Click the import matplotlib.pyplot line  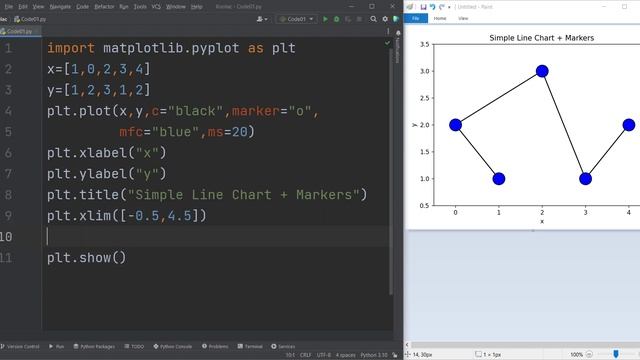171,48
